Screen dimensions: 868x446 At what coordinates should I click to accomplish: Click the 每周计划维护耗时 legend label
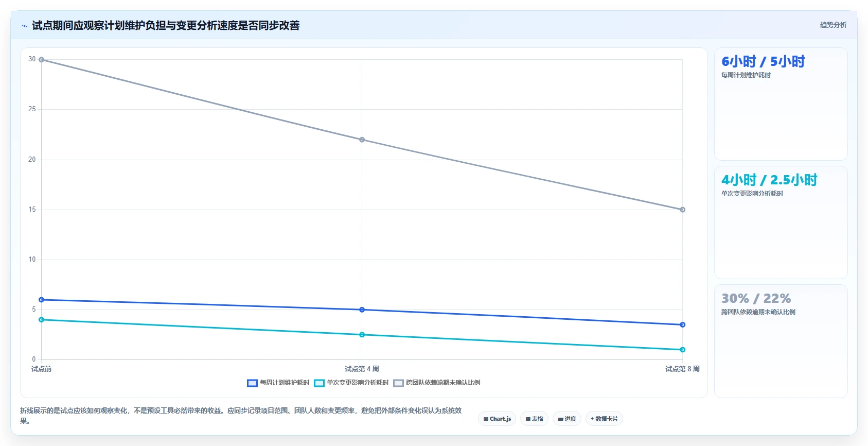pyautogui.click(x=285, y=383)
